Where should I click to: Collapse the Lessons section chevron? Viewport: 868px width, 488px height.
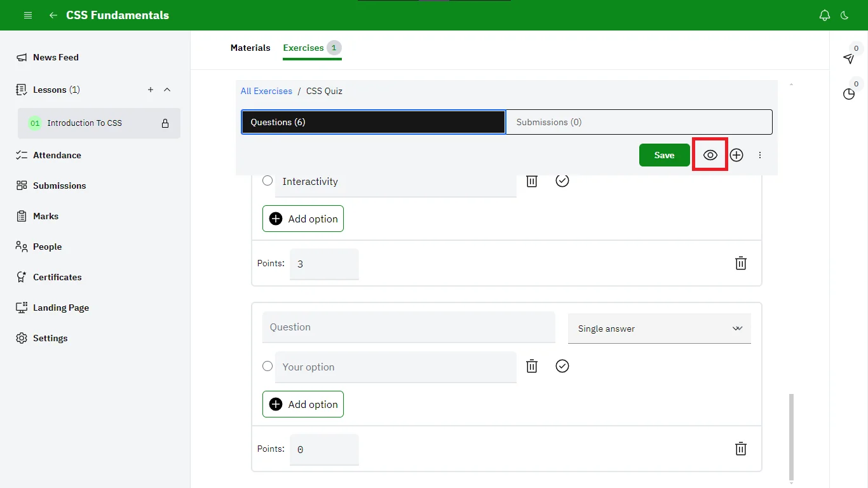tap(167, 90)
